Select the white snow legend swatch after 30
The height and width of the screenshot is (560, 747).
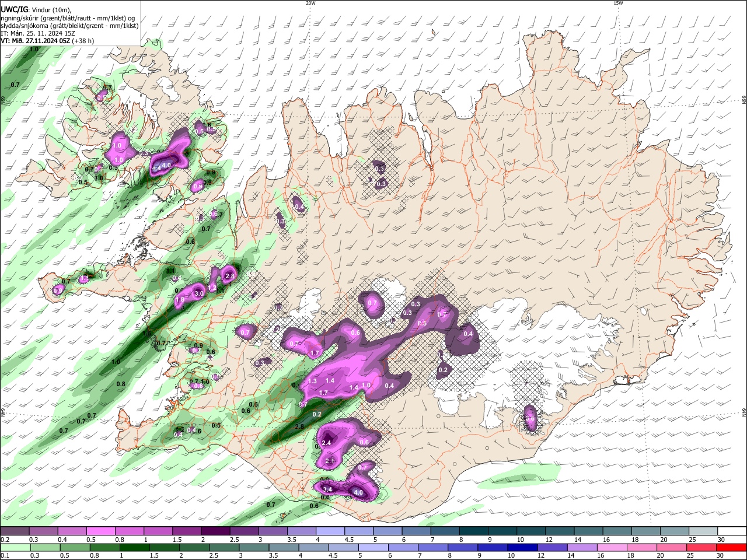point(732,531)
